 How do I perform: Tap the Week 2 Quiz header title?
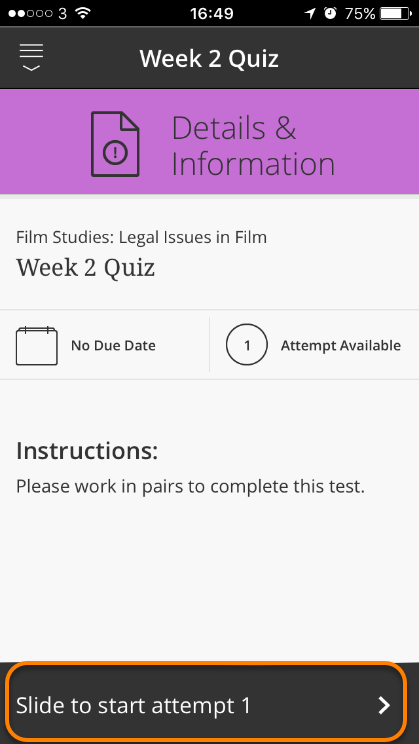pyautogui.click(x=209, y=58)
